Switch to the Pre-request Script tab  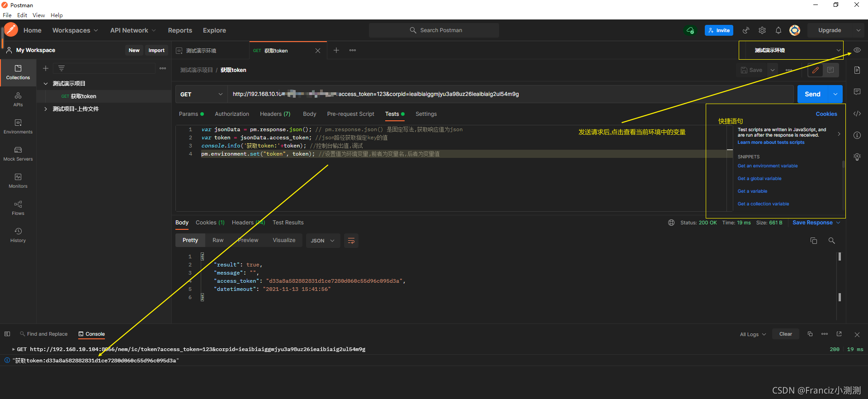(351, 114)
